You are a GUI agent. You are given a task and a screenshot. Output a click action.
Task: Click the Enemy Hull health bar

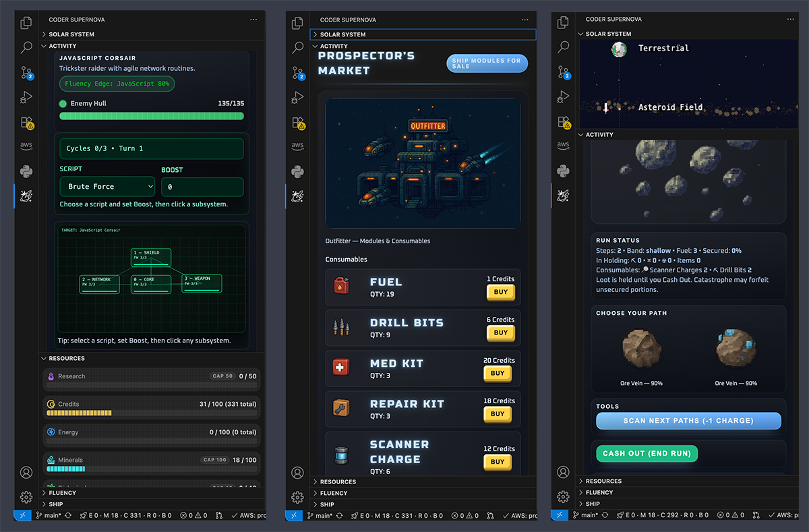point(152,116)
